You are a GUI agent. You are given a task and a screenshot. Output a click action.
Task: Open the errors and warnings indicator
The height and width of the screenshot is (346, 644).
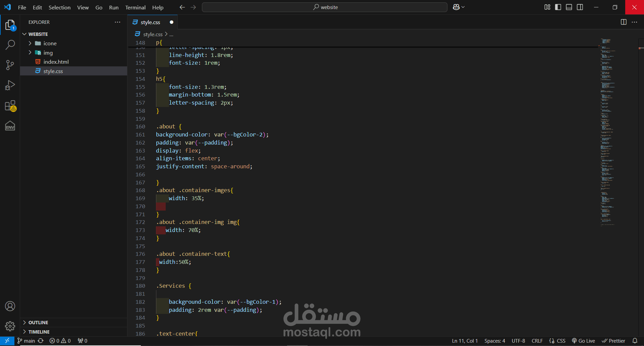coord(60,341)
